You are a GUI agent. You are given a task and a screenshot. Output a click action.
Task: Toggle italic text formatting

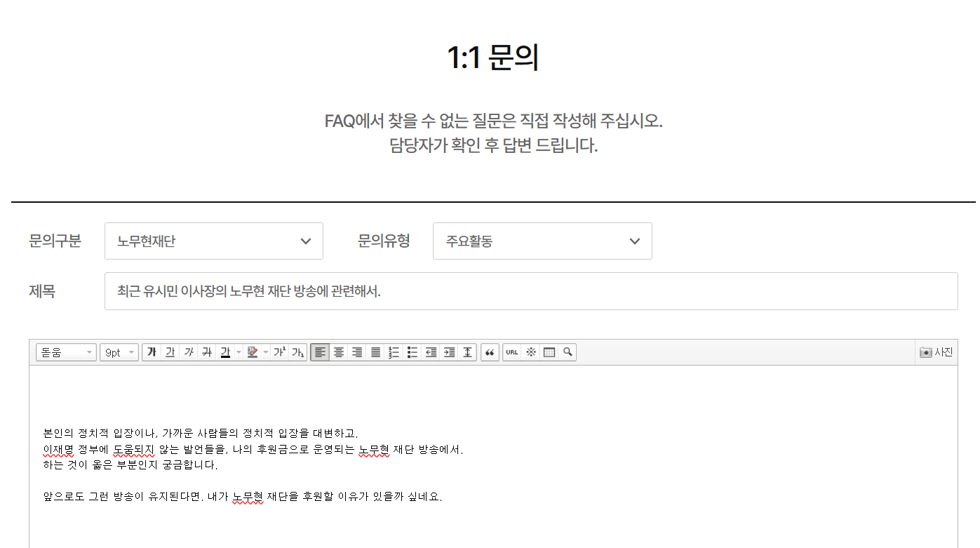[x=188, y=352]
